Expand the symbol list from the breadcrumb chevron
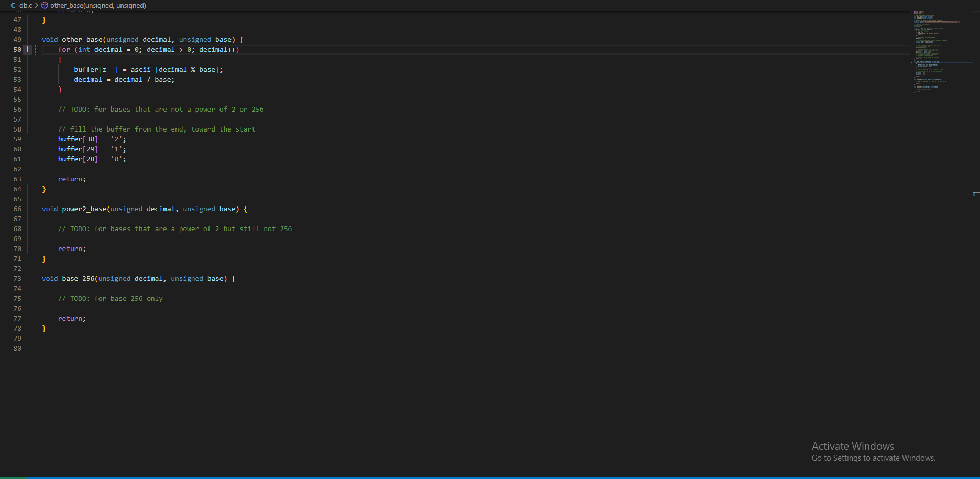 pos(37,5)
